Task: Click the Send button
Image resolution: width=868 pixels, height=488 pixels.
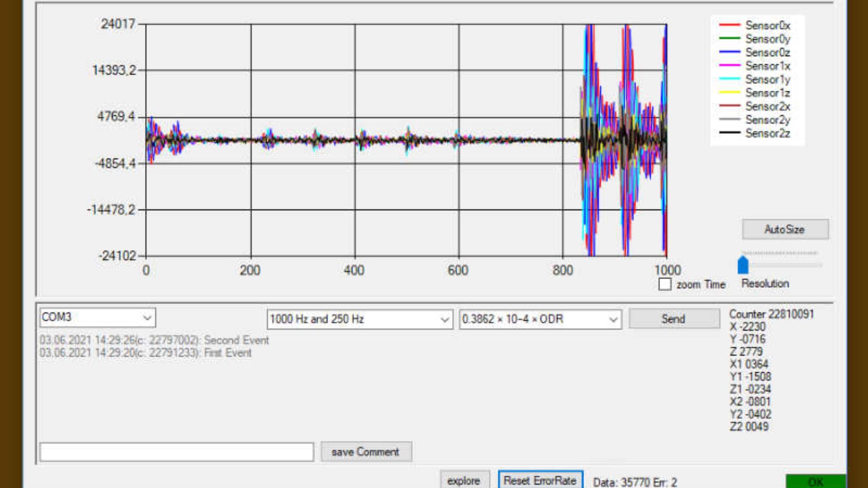Action: (674, 319)
